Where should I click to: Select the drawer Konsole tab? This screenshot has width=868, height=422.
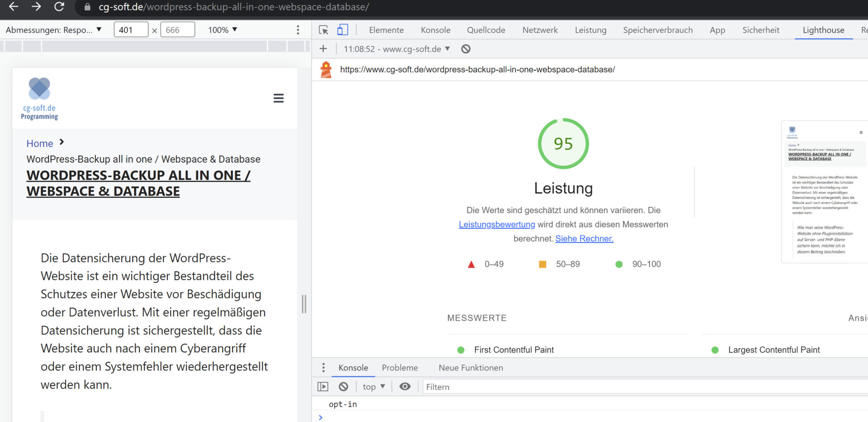[x=353, y=368]
